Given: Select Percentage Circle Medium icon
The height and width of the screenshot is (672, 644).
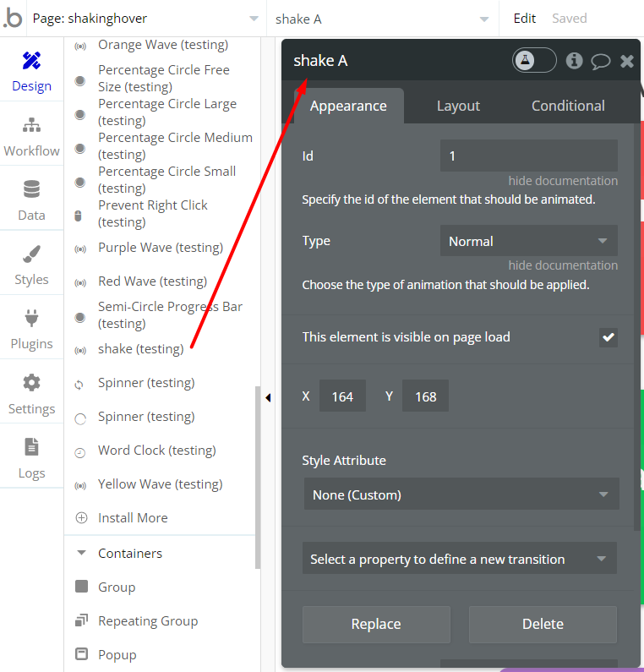Looking at the screenshot, I should tap(80, 148).
